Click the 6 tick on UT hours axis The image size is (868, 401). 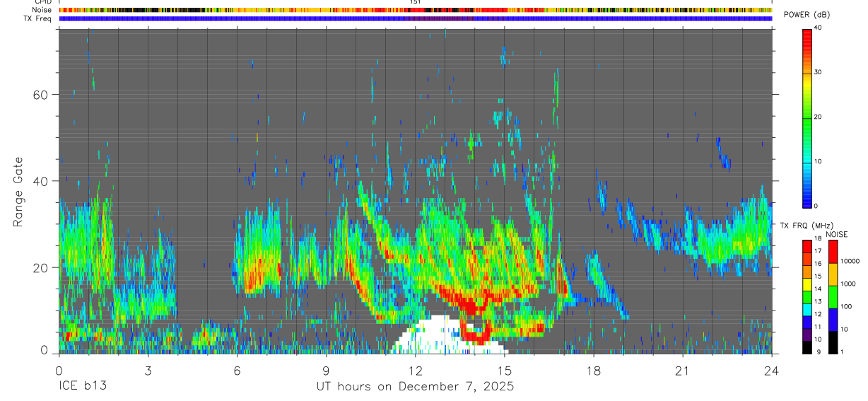pyautogui.click(x=237, y=370)
